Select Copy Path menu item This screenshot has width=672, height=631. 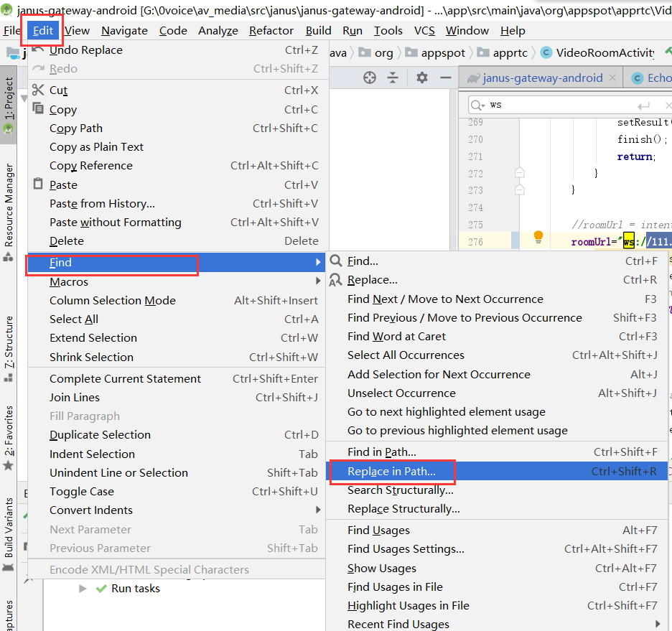177,128
